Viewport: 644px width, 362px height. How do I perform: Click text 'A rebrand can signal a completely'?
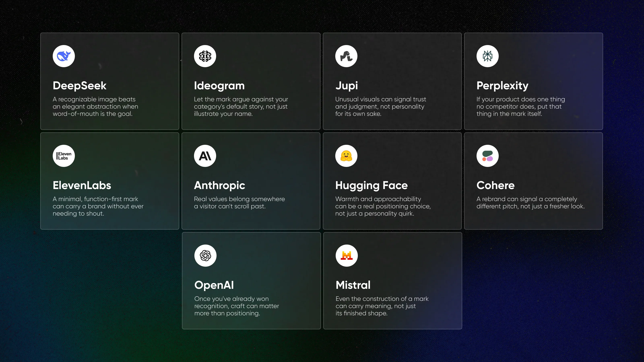point(527,199)
